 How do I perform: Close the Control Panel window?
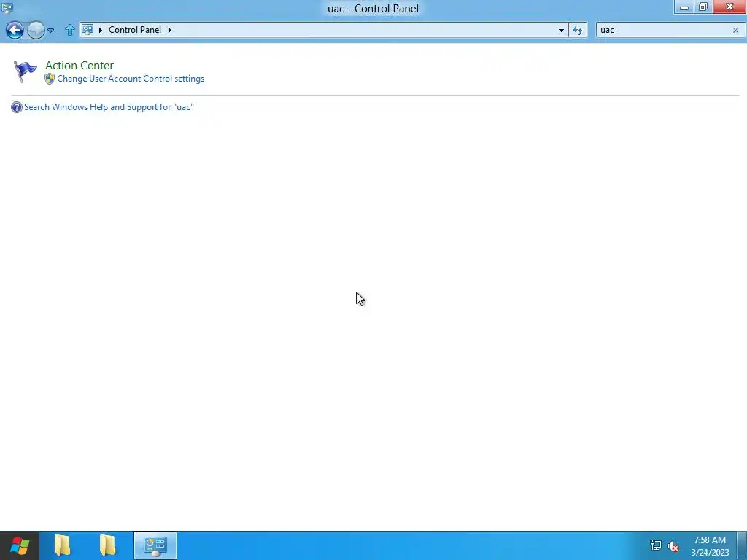click(x=729, y=7)
